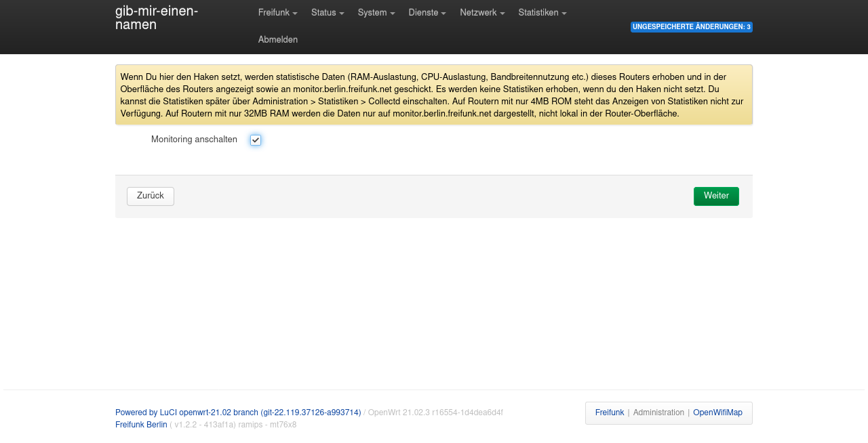Click the gib-mir-einen-namen hostname title
Image resolution: width=868 pixels, height=443 pixels.
(x=157, y=18)
